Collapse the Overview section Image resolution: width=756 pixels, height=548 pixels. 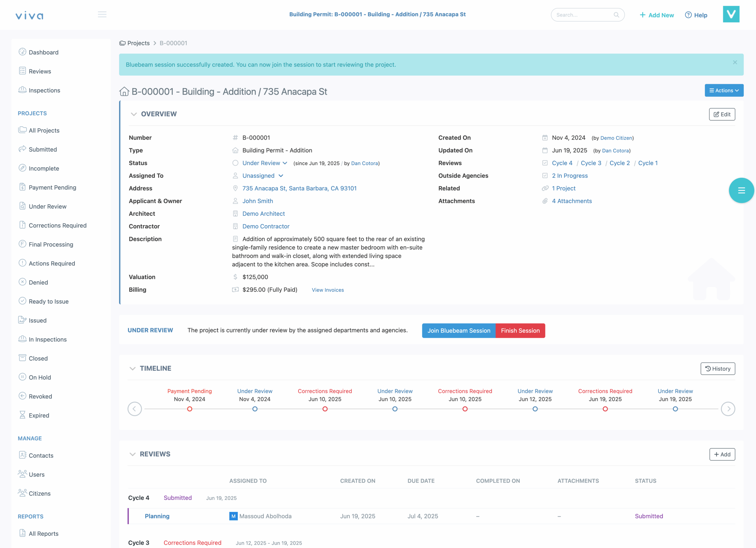pyautogui.click(x=134, y=114)
